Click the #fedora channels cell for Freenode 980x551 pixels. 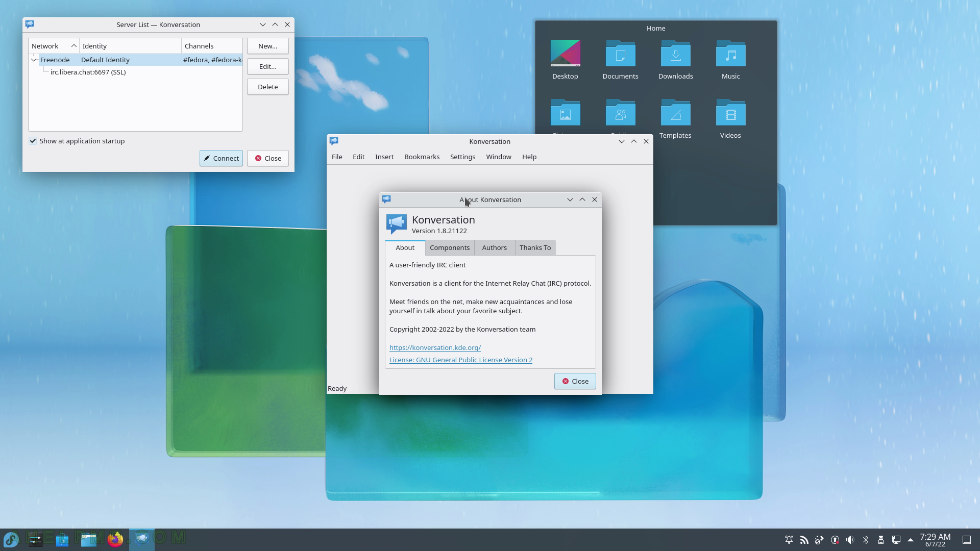point(212,60)
